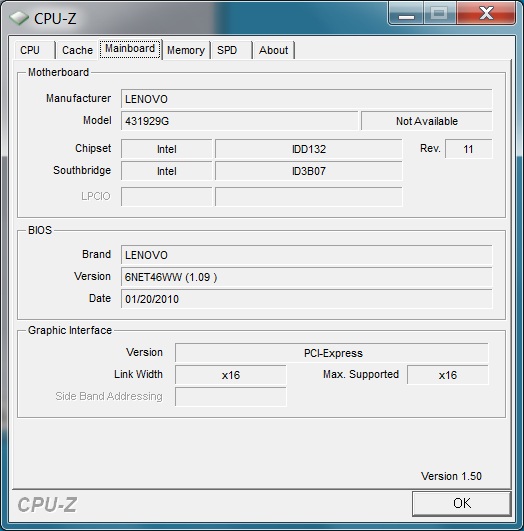This screenshot has height=531, width=524.
Task: Click the empty Side Band Addressing field
Action: point(231,397)
